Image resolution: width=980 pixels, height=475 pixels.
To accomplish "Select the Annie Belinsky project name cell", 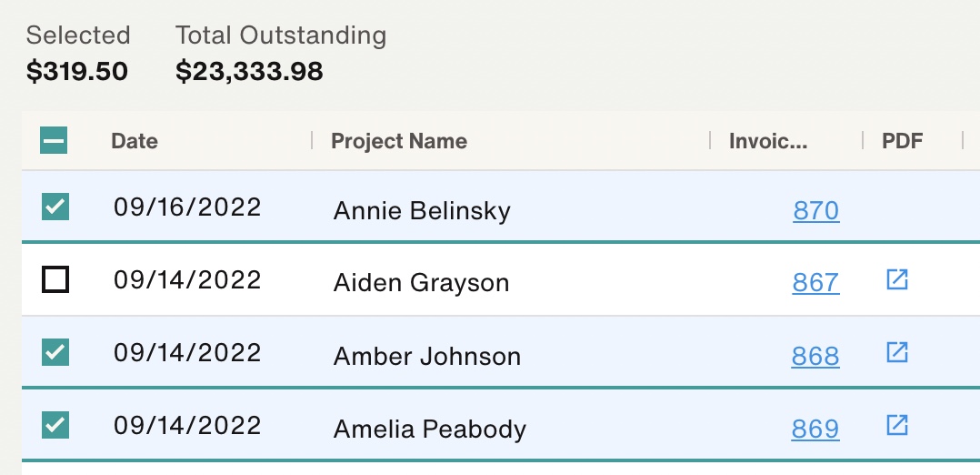I will point(422,210).
